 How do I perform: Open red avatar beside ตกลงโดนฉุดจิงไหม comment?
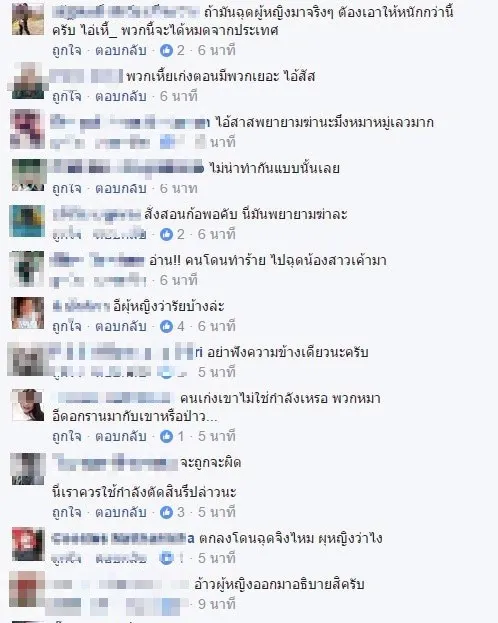pyautogui.click(x=28, y=544)
